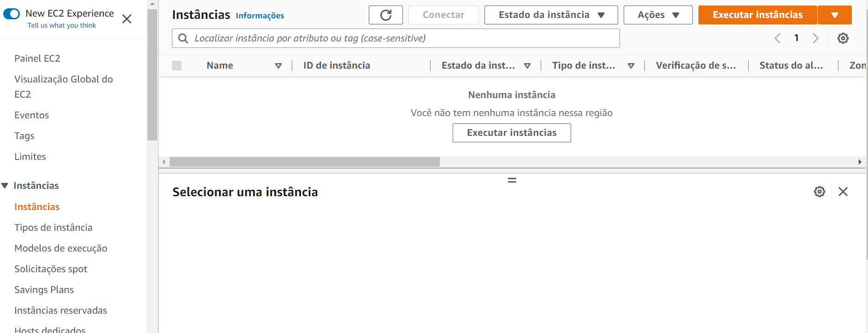Select Instâncias link in sidebar
Image resolution: width=868 pixels, height=333 pixels.
pos(37,207)
